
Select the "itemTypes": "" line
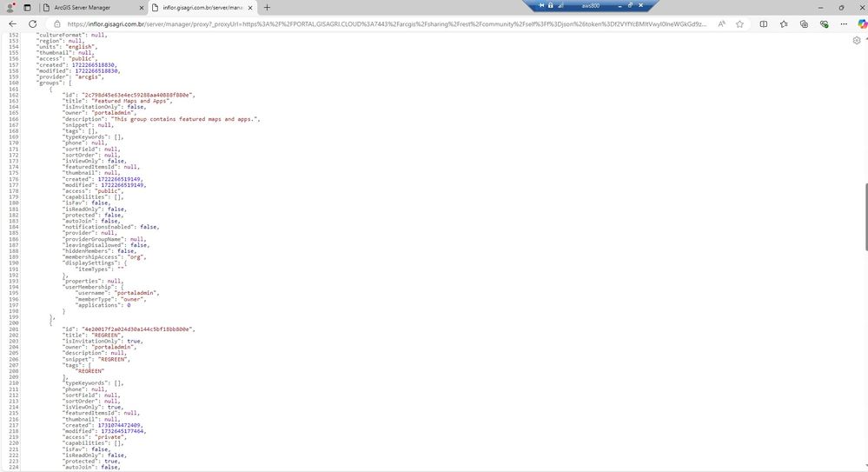(x=100, y=269)
